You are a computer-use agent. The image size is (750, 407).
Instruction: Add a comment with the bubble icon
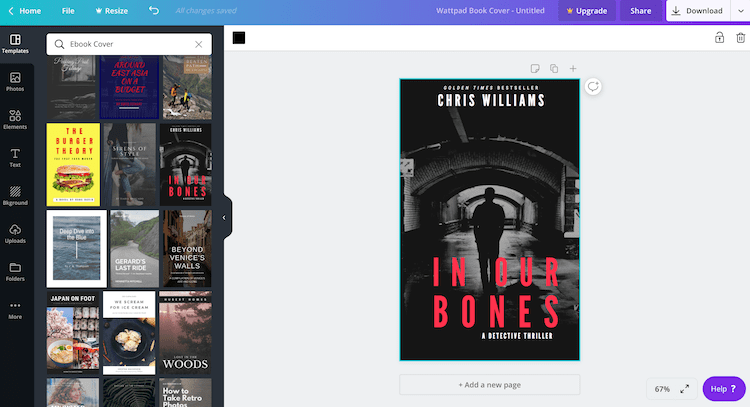click(x=593, y=87)
